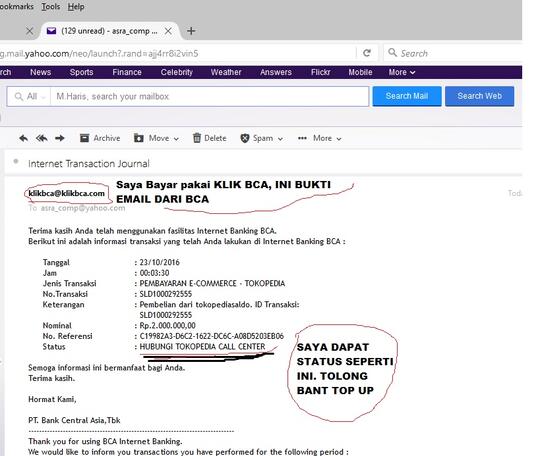Go to Yahoo News link
The height and width of the screenshot is (456, 540).
click(40, 72)
